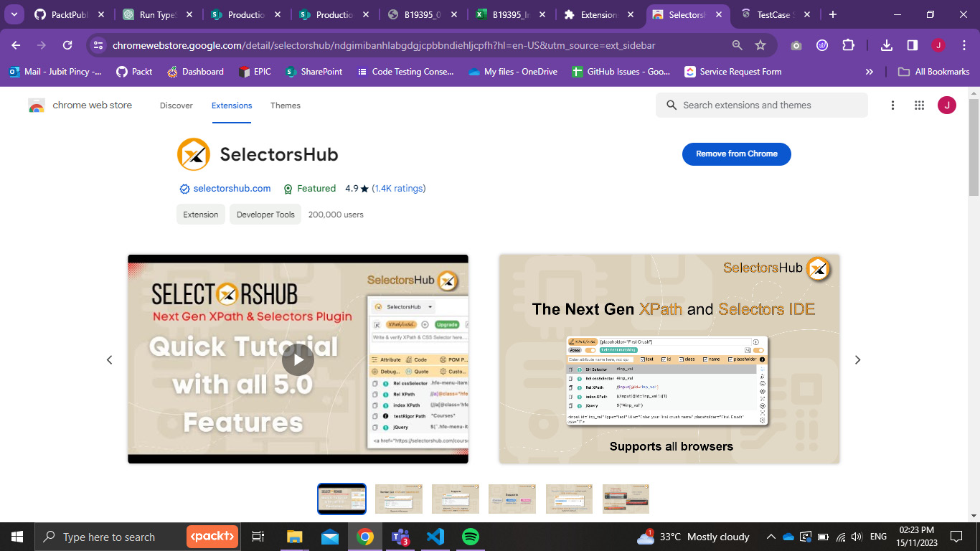This screenshot has width=980, height=551.
Task: Open the 1.4K ratings link
Action: [398, 189]
